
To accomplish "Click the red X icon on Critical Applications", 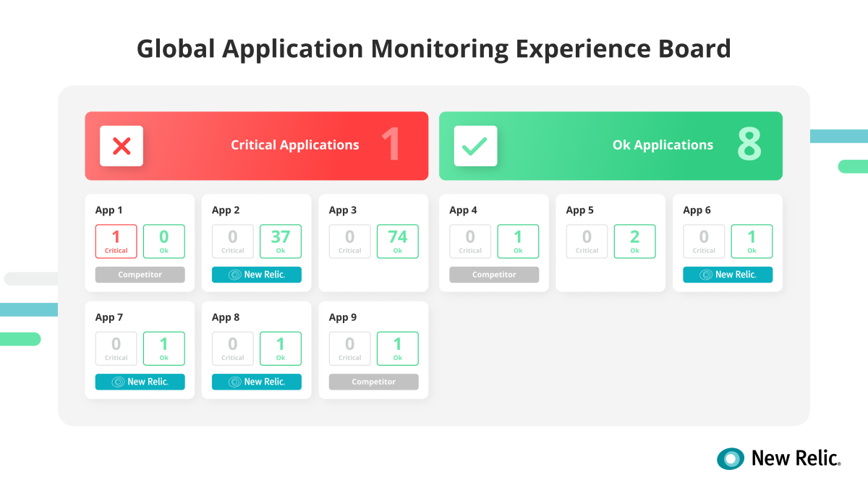I will coord(122,146).
